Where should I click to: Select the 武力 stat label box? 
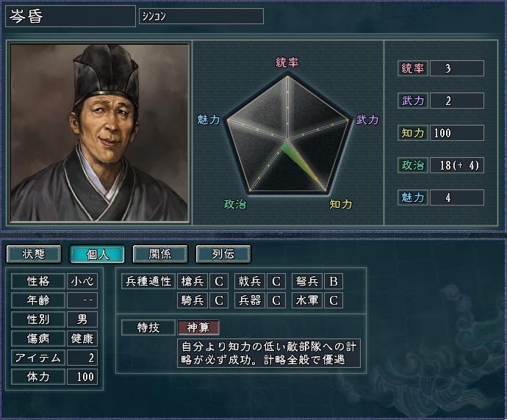pos(413,101)
